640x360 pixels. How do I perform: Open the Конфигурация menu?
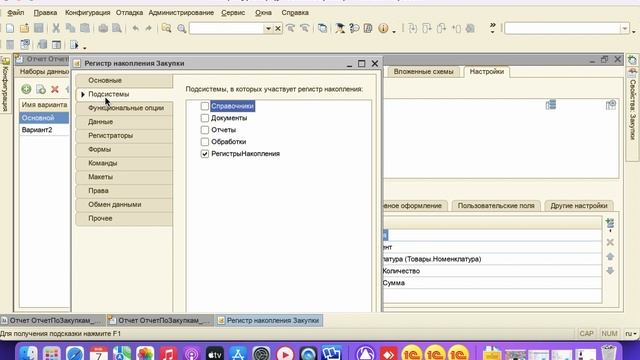[87, 13]
